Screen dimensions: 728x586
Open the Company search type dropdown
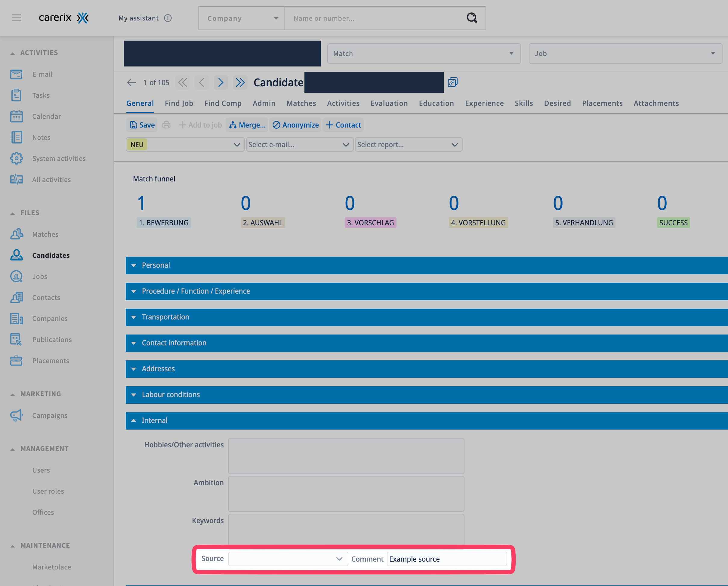[241, 18]
